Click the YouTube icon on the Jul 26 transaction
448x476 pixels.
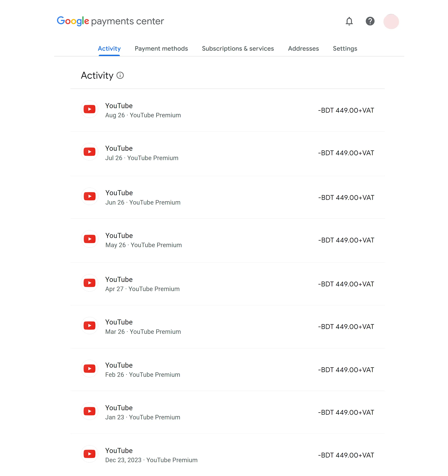coord(89,152)
